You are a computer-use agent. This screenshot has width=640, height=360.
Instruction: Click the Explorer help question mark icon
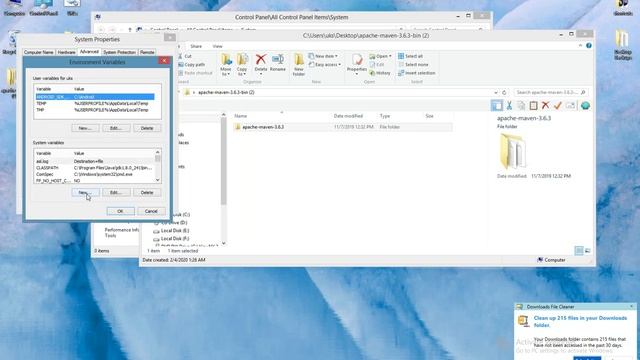pyautogui.click(x=589, y=46)
